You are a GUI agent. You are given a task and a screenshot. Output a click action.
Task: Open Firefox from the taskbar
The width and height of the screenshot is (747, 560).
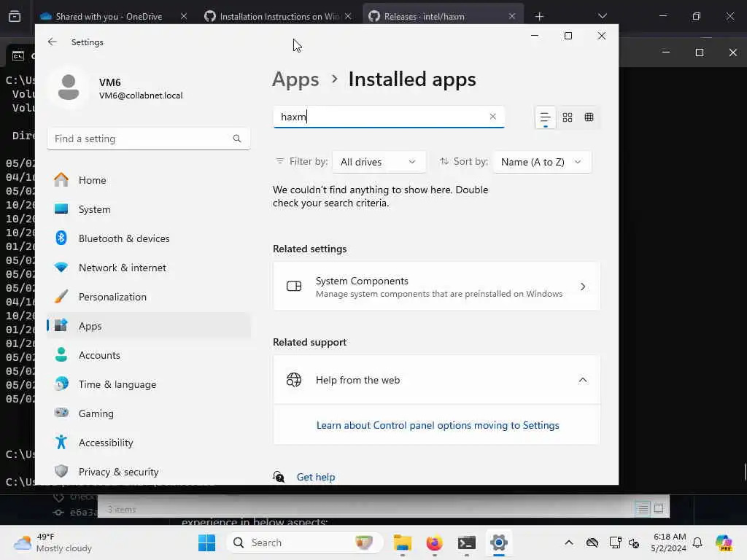tap(435, 542)
